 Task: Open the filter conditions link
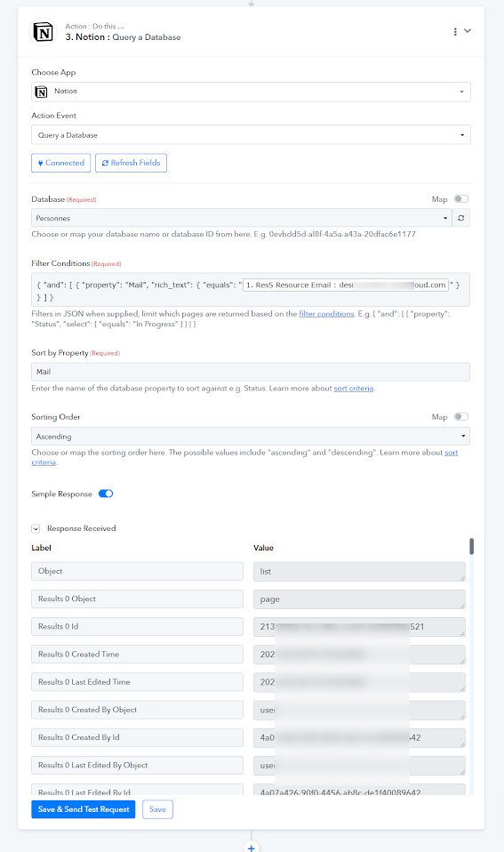[x=326, y=314]
